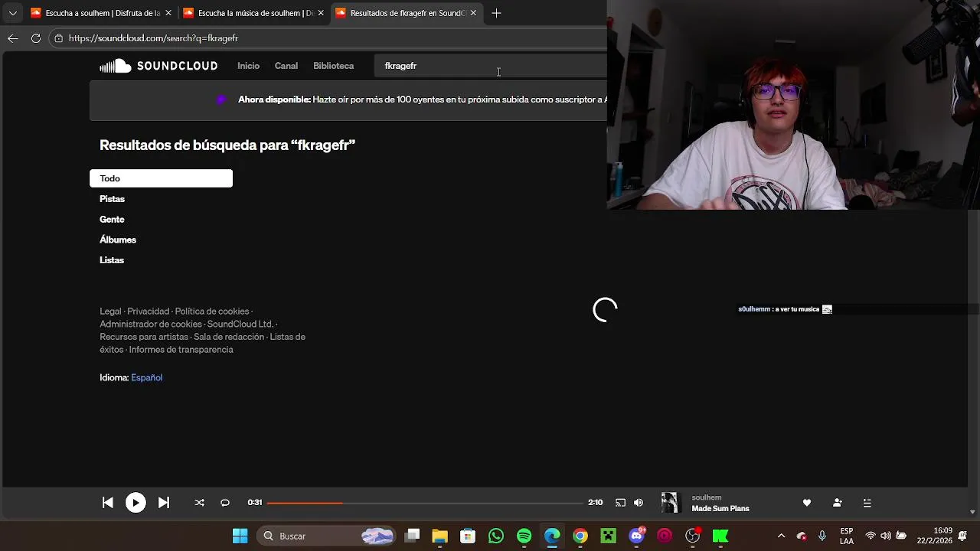Open the Política de cookies link

(211, 311)
